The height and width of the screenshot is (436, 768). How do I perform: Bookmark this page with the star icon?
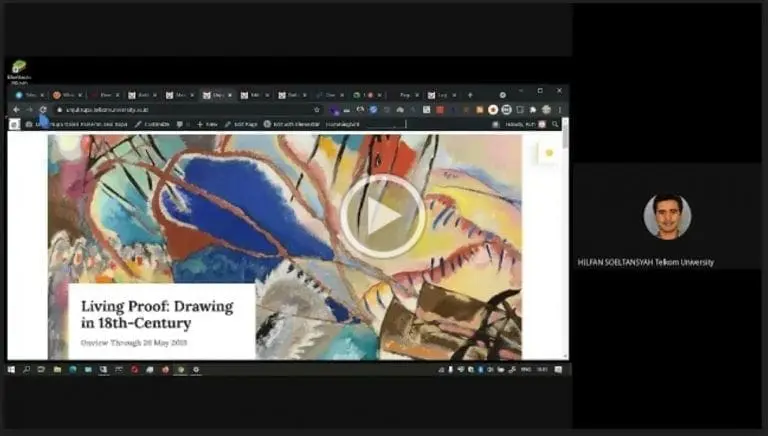pyautogui.click(x=317, y=110)
